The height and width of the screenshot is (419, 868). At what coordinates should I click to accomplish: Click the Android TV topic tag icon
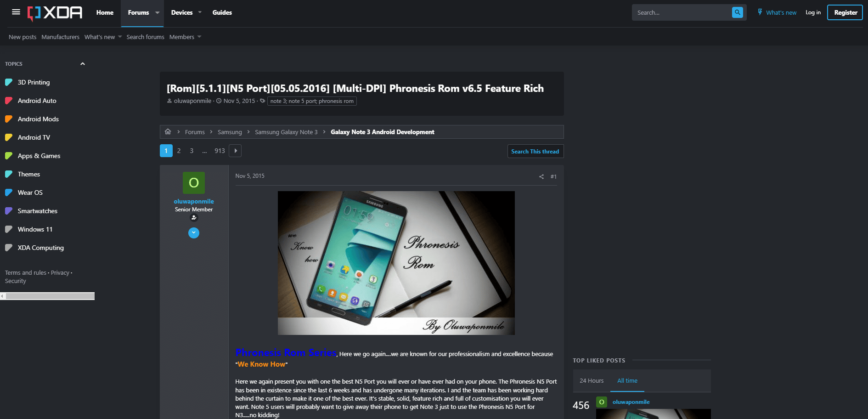pyautogui.click(x=8, y=137)
